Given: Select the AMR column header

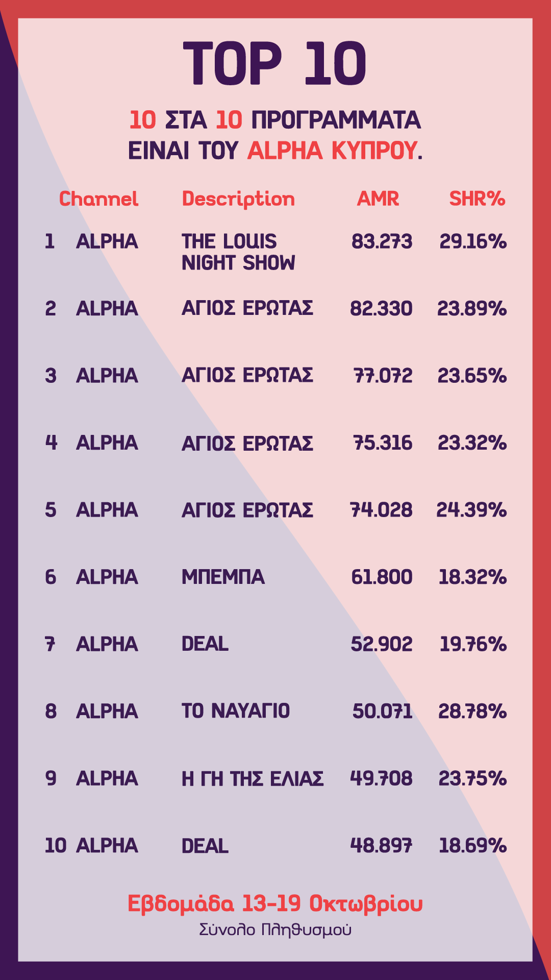Looking at the screenshot, I should point(378,199).
